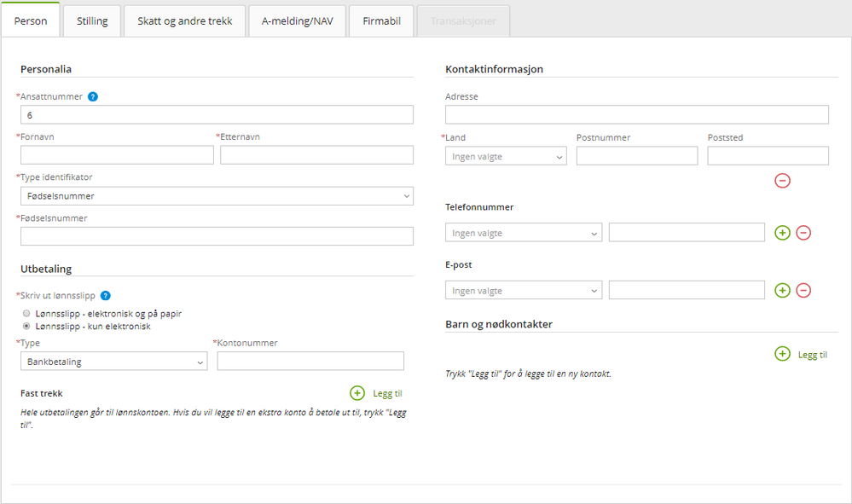852x504 pixels.
Task: Add another E-post row with the plus icon
Action: [x=782, y=291]
